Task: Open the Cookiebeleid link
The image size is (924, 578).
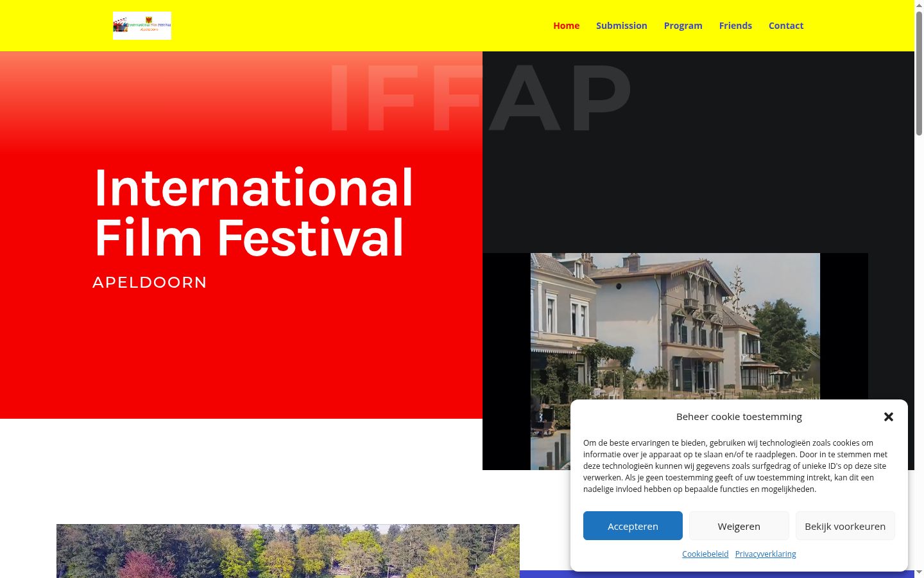Action: click(705, 554)
